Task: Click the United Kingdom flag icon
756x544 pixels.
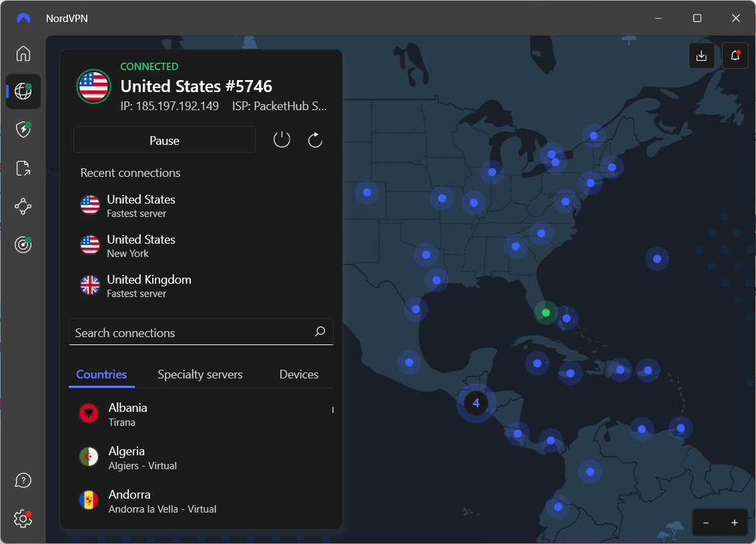Action: tap(90, 285)
